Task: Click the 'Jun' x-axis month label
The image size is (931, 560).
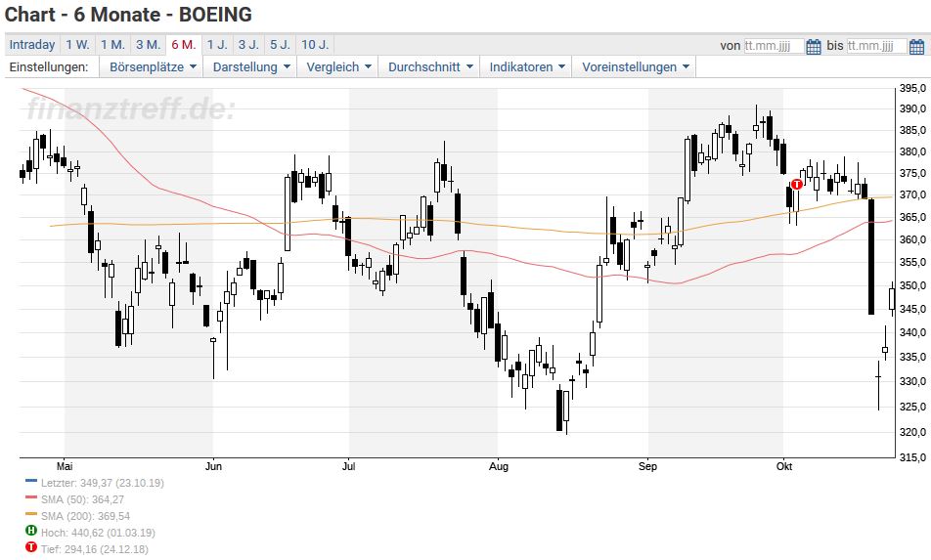Action: (x=213, y=466)
